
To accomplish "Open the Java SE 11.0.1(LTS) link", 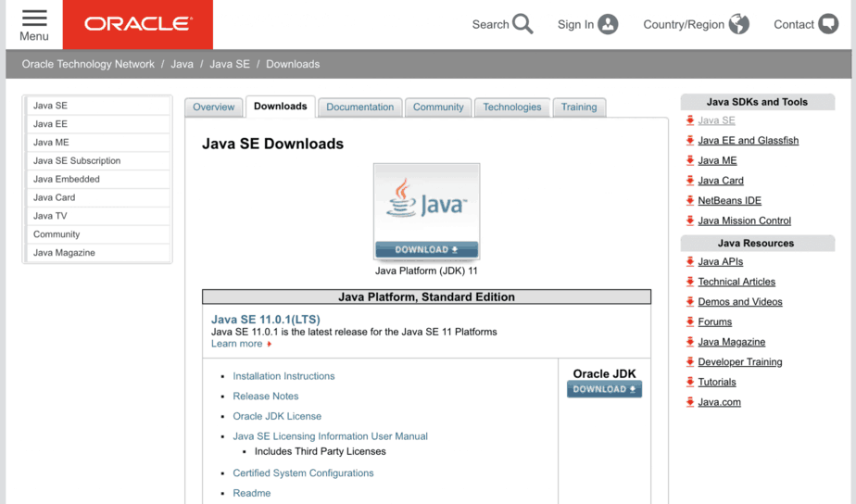I will tap(265, 320).
